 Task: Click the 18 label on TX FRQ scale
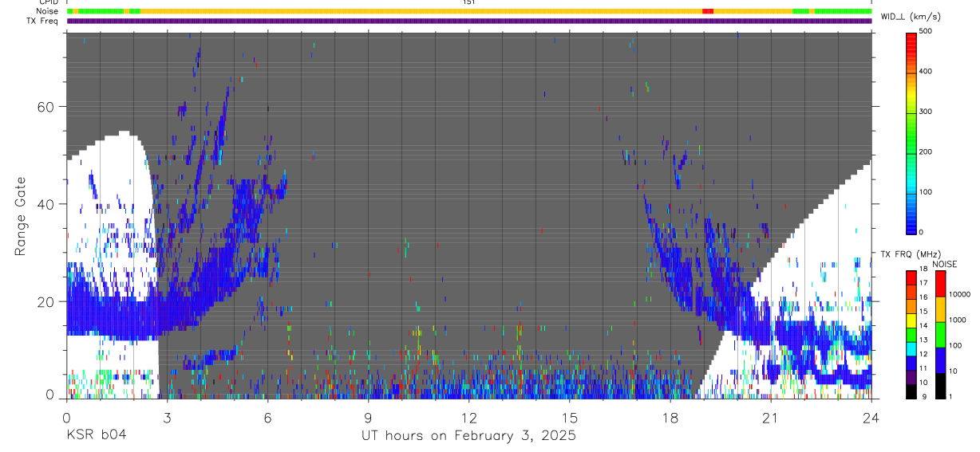(x=924, y=270)
